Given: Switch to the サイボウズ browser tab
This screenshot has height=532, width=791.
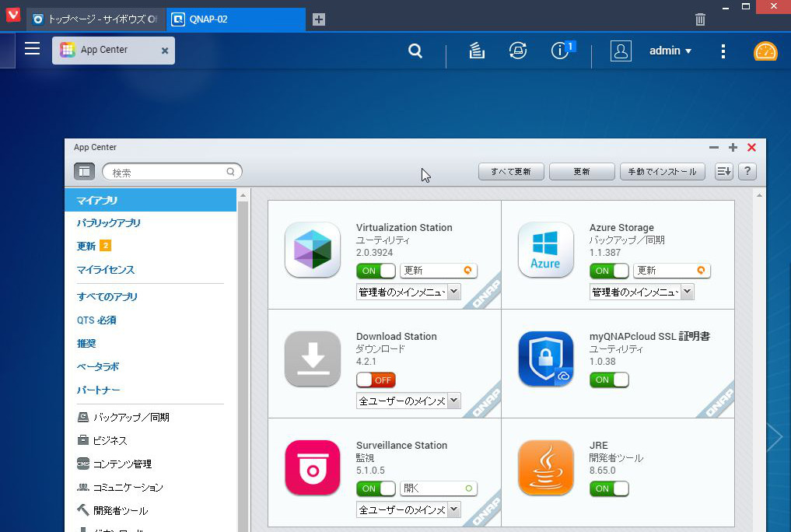Looking at the screenshot, I should (96, 19).
